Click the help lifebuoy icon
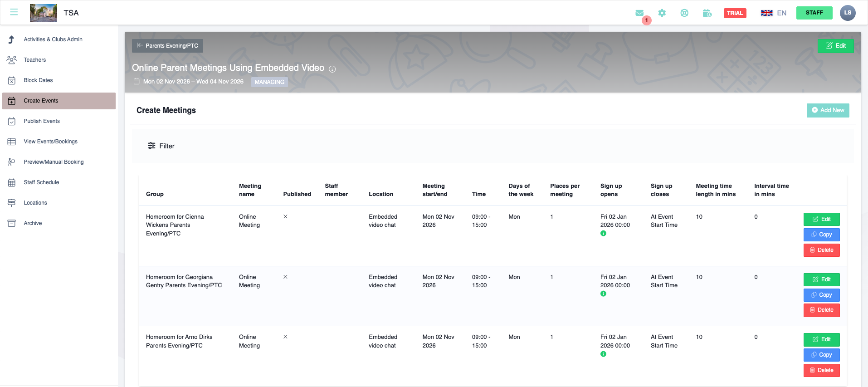The height and width of the screenshot is (387, 868). click(x=684, y=13)
